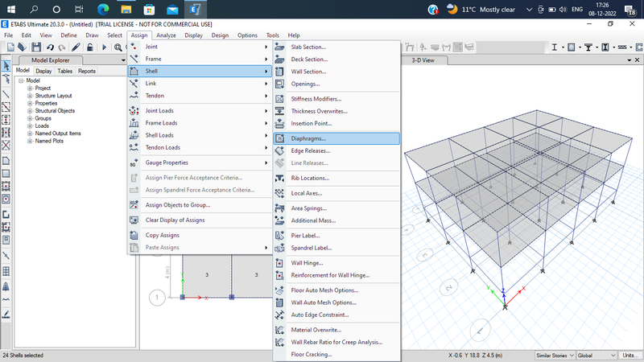Image resolution: width=644 pixels, height=362 pixels.
Task: Click the Save model toolbar icon
Action: tap(36, 47)
